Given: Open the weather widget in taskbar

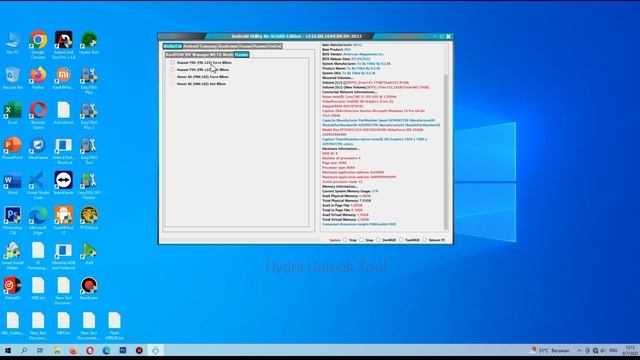Looking at the screenshot, I should coord(549,350).
